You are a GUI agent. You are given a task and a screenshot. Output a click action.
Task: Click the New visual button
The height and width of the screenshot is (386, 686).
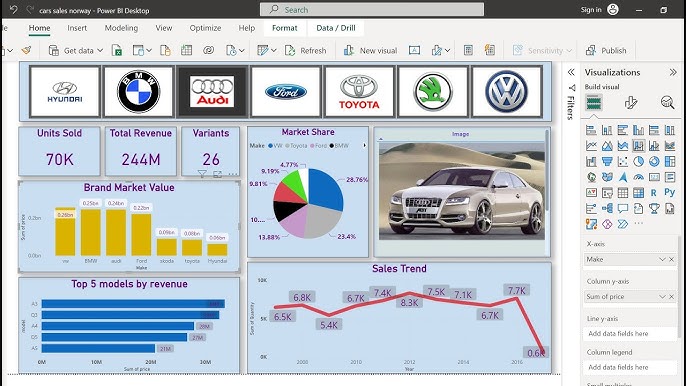tap(370, 51)
